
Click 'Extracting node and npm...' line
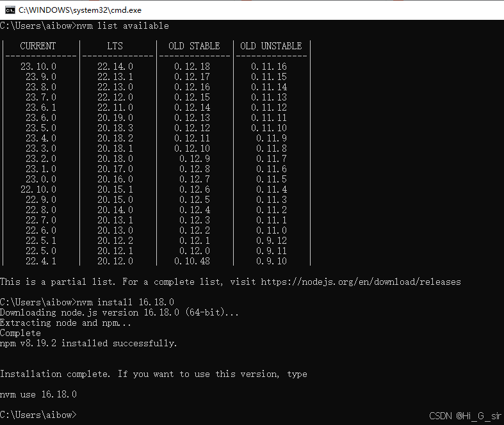click(65, 323)
